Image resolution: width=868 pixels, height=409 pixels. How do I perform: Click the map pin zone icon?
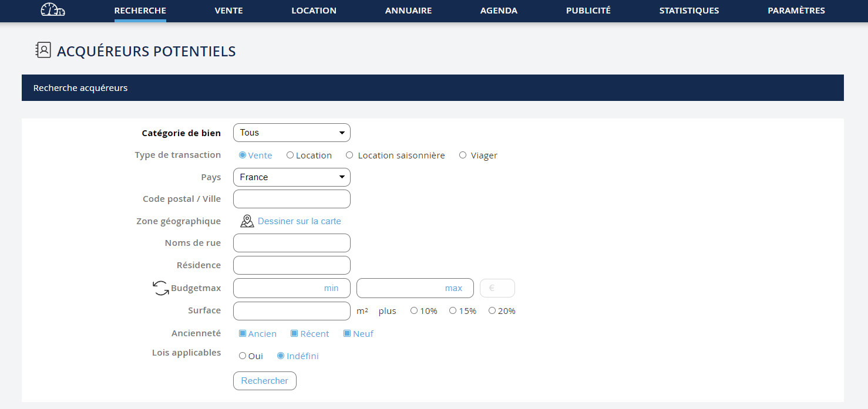point(247,221)
